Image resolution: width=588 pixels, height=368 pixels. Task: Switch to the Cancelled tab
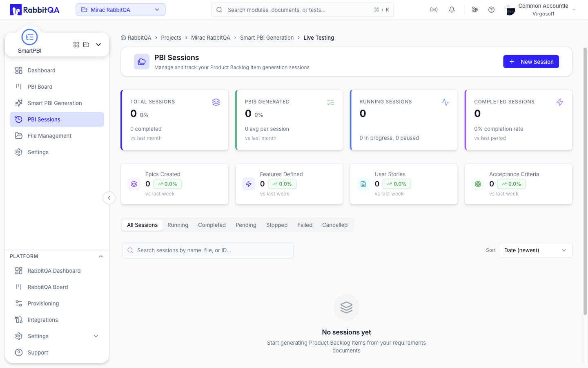335,225
